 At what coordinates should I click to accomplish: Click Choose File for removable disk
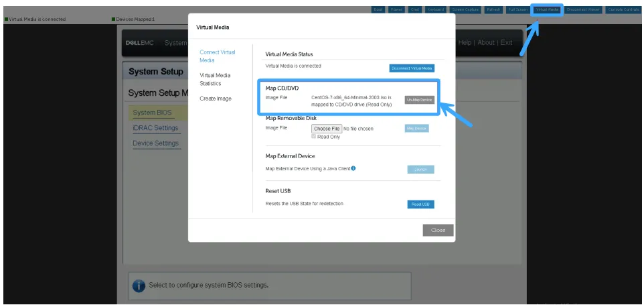click(327, 128)
